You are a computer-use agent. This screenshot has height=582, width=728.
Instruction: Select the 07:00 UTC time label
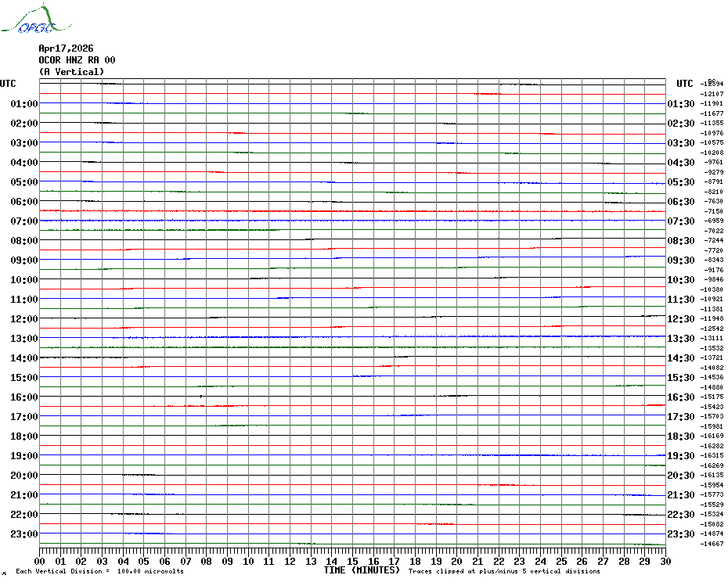pyautogui.click(x=24, y=221)
